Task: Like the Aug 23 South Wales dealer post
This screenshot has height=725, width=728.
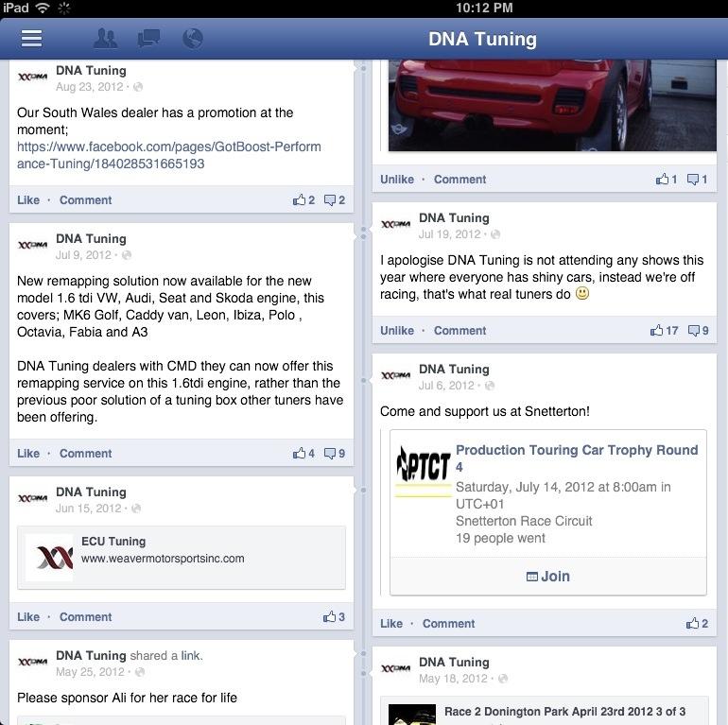Action: pos(28,200)
